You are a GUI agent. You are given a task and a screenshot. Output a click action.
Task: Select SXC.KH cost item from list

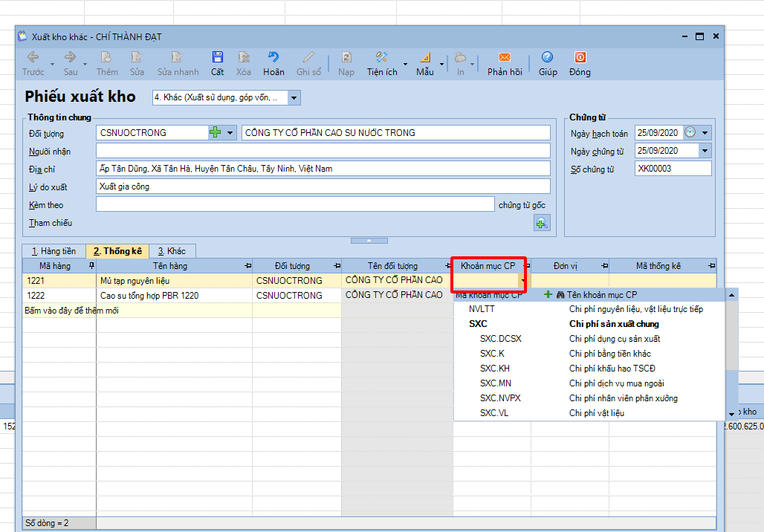pyautogui.click(x=495, y=369)
